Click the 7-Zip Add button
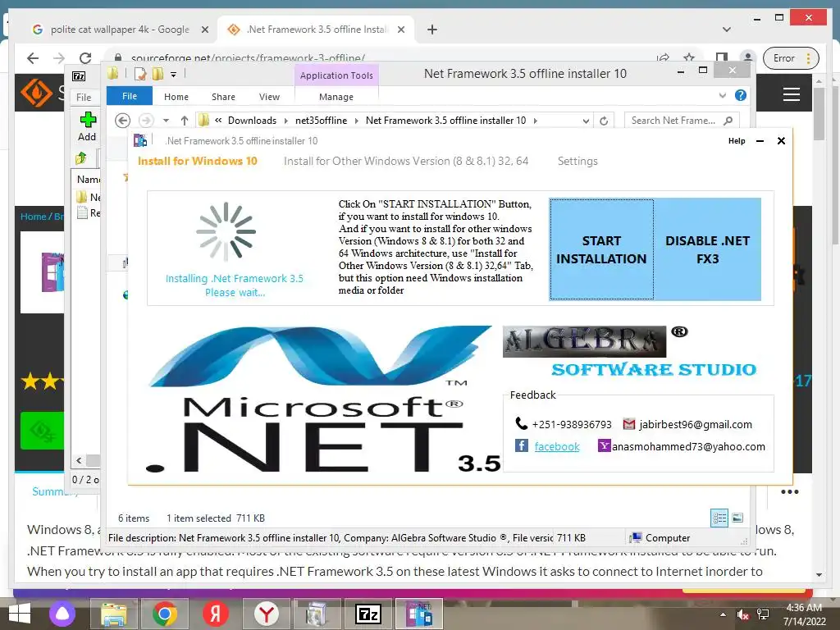 87,126
